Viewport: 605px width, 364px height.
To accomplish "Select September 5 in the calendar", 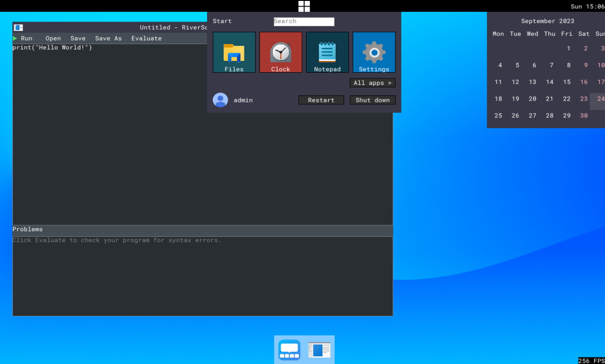I will [x=517, y=65].
